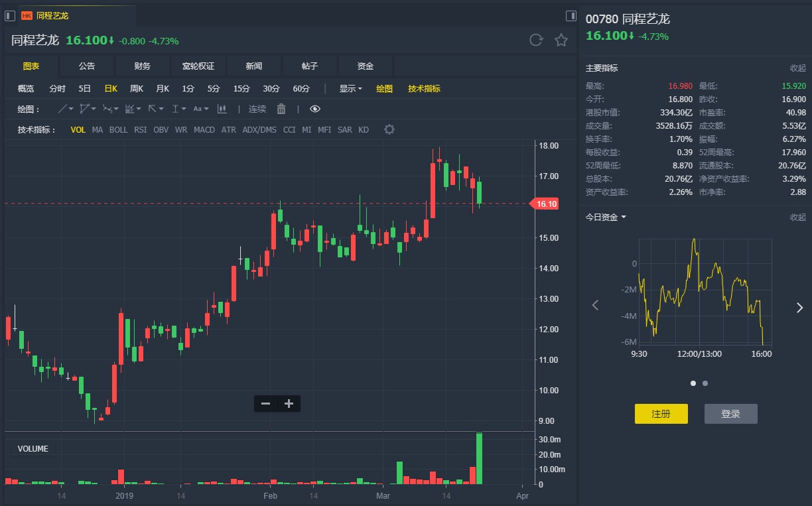Refresh the 同程艺龙 quote data
This screenshot has height=506, width=812.
tap(536, 40)
